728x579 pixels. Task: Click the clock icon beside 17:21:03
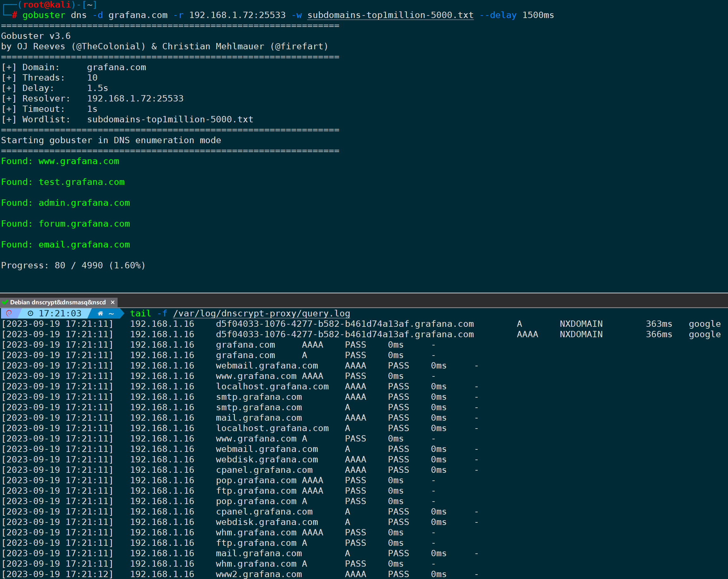[x=30, y=313]
